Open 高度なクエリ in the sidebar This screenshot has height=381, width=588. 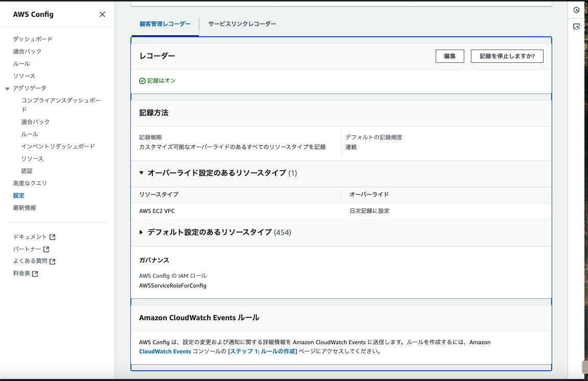click(x=30, y=183)
